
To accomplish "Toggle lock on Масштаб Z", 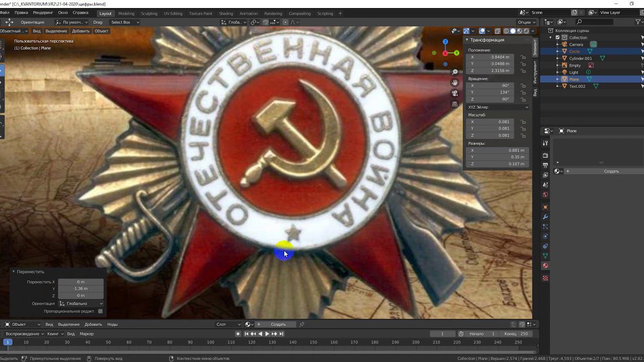I will pos(524,135).
